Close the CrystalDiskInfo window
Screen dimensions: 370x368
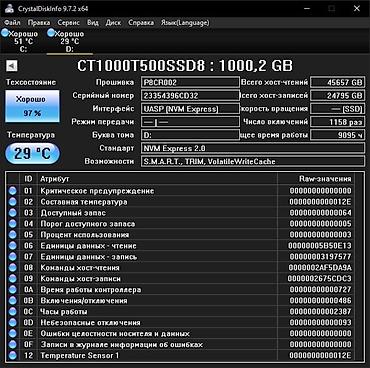tap(357, 8)
